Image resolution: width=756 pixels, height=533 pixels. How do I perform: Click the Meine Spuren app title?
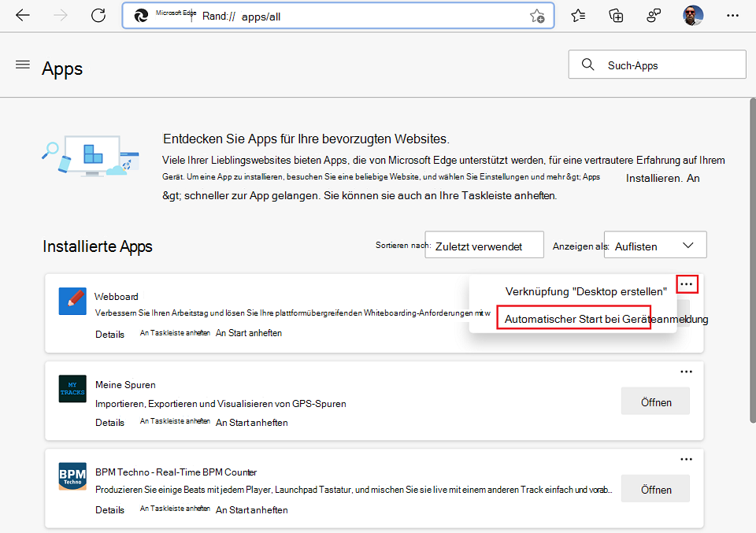point(125,384)
